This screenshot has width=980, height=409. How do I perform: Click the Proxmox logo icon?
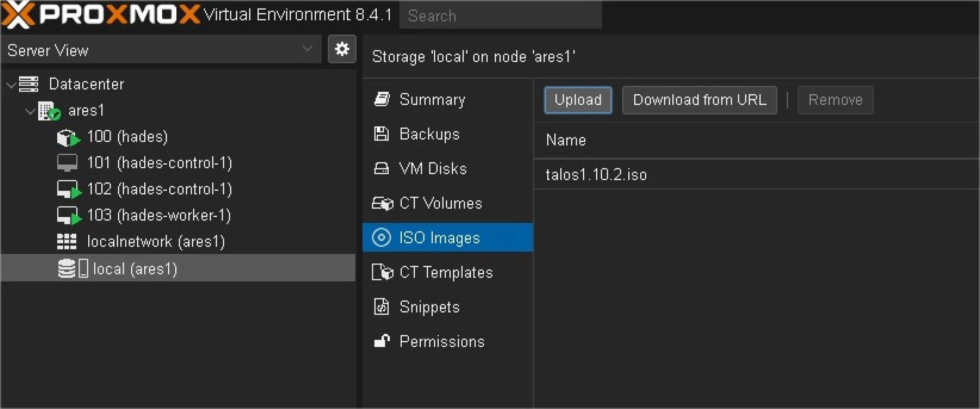(18, 15)
